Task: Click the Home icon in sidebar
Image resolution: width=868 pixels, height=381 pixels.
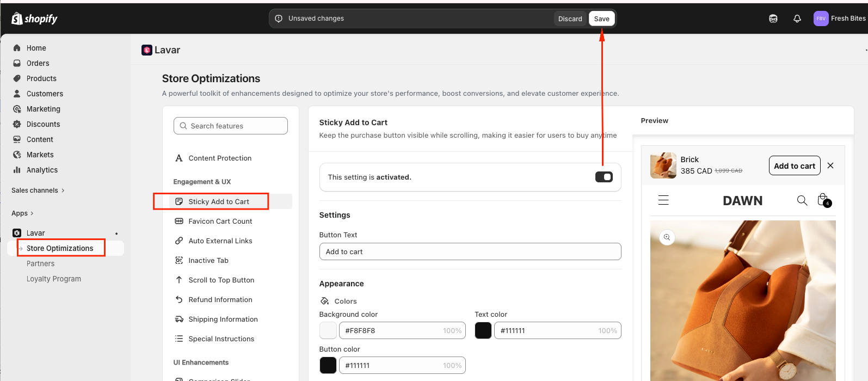Action: pos(17,48)
